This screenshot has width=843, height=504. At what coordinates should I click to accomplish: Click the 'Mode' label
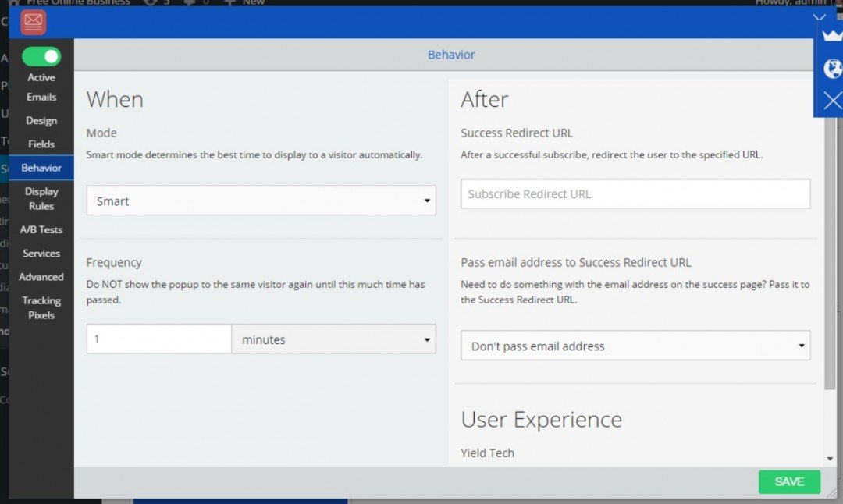101,133
